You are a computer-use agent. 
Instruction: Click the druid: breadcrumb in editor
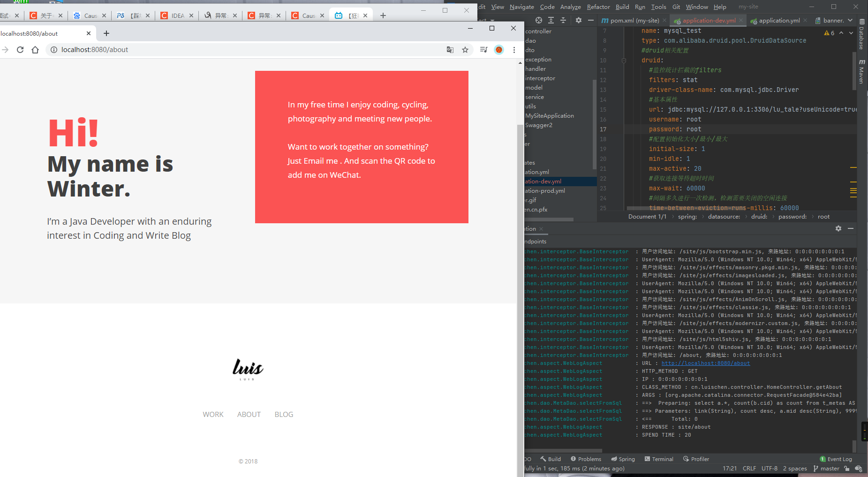click(759, 217)
